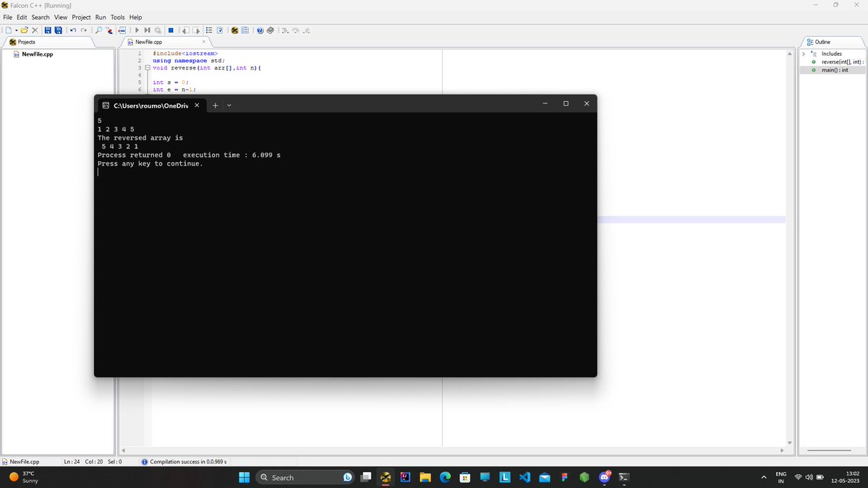868x488 pixels.
Task: Click the blue Help question mark icon
Action: click(260, 30)
